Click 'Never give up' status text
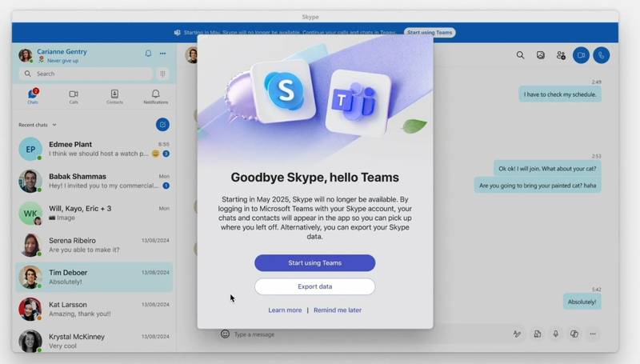 [x=62, y=60]
